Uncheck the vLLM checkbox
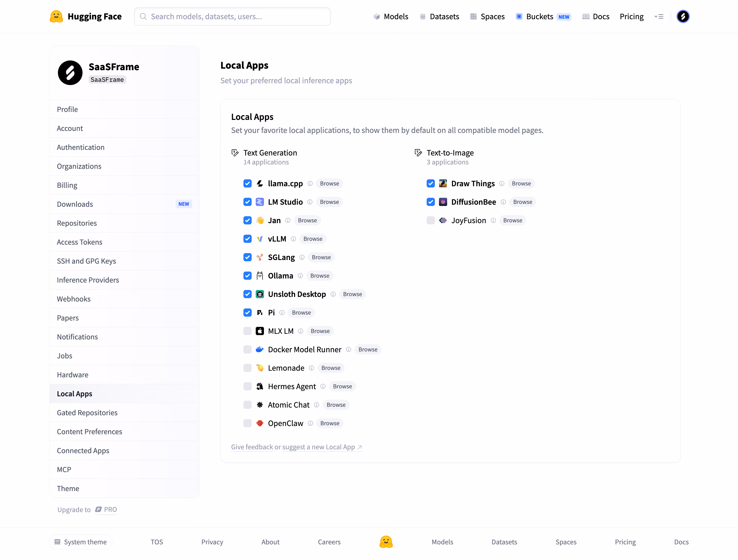This screenshot has width=738, height=560. click(247, 239)
